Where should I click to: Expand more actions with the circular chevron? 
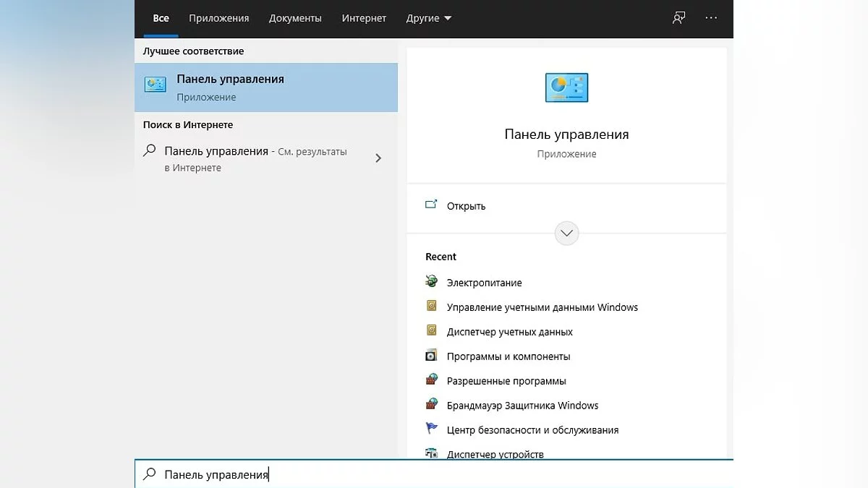pyautogui.click(x=566, y=233)
